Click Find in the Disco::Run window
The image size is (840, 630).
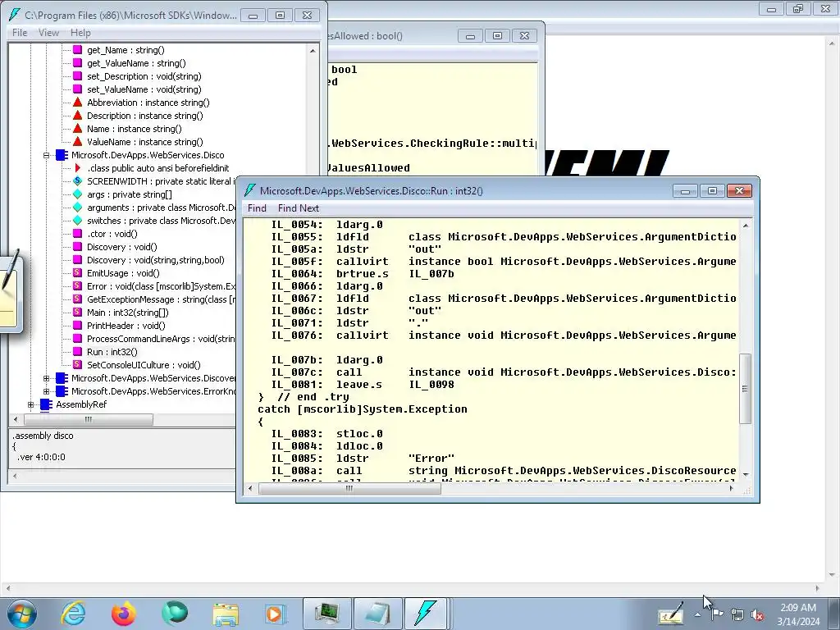(257, 208)
